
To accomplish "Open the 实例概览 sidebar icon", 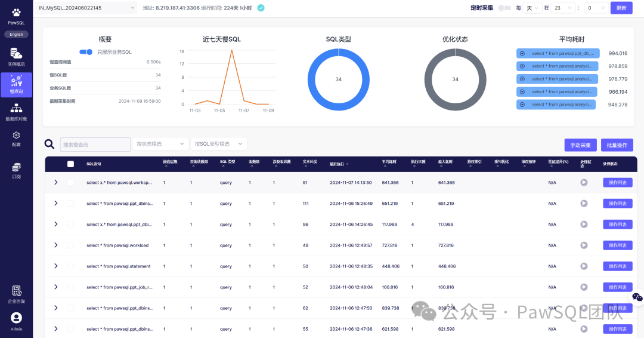I will 16,54.
